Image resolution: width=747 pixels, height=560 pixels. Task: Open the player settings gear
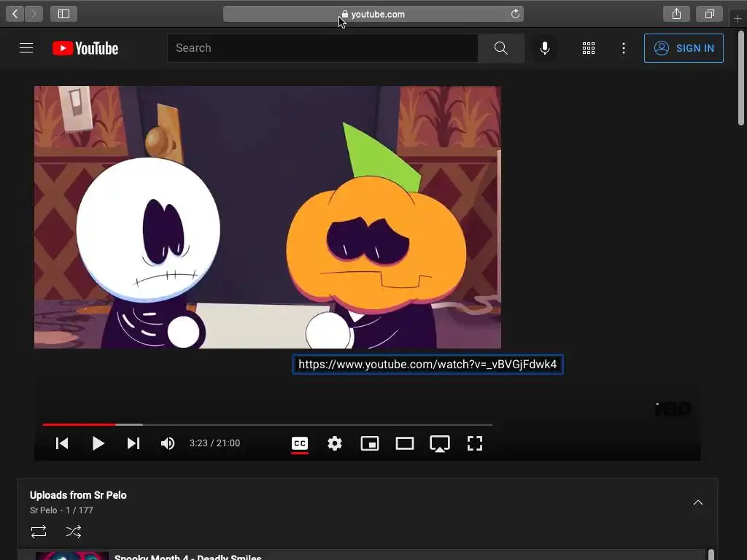(x=335, y=443)
